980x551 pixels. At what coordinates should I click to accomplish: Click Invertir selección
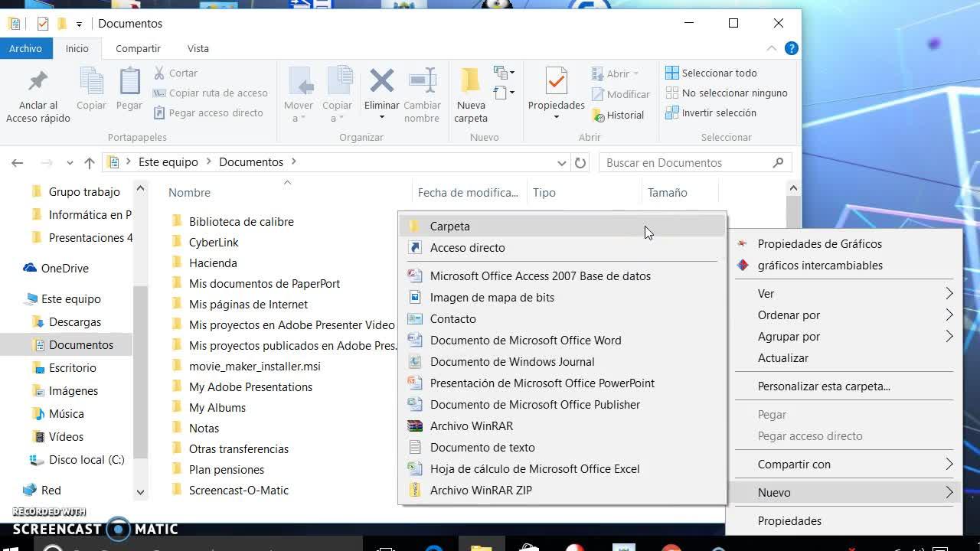pos(711,112)
